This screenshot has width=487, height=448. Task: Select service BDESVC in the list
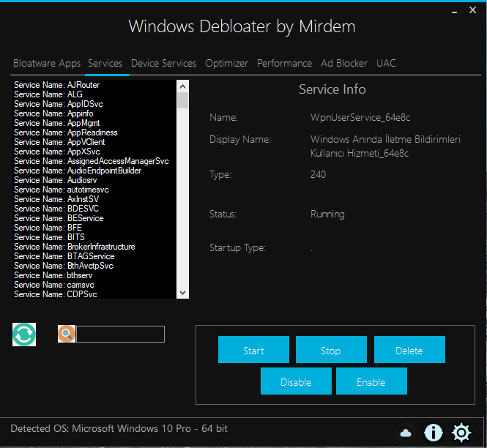[94, 209]
